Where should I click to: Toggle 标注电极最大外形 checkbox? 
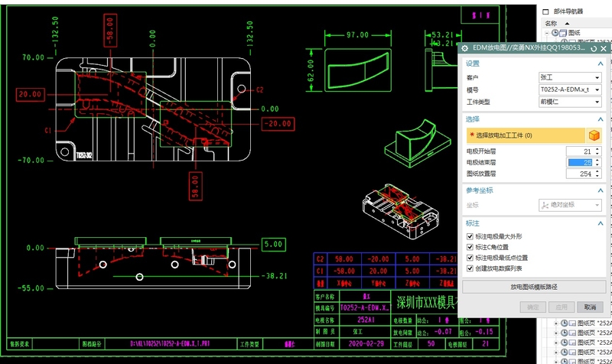[x=470, y=236]
